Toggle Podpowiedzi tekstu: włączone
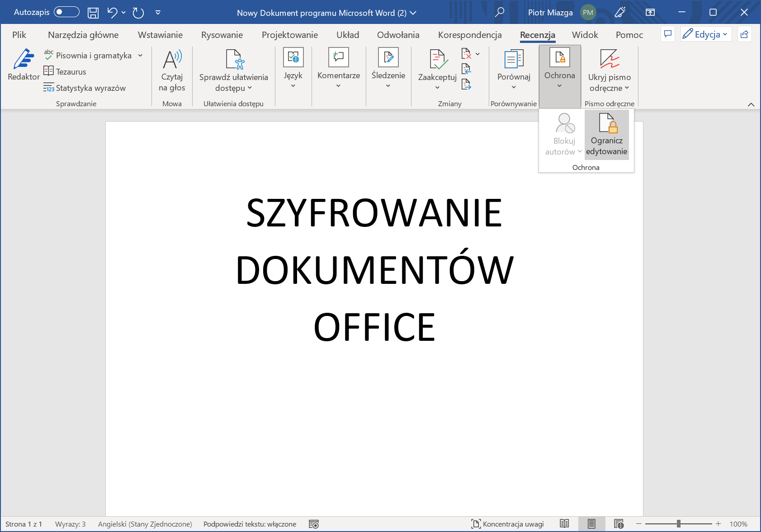The height and width of the screenshot is (532, 761). point(250,524)
